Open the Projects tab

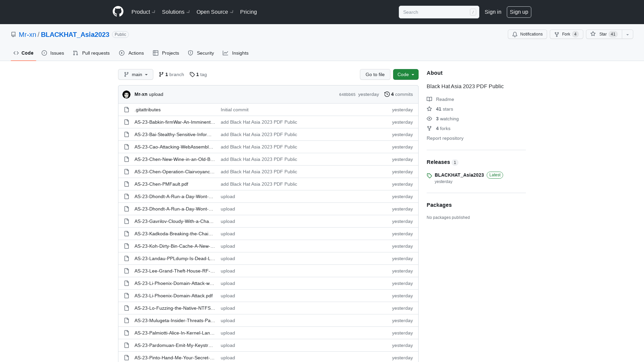pyautogui.click(x=166, y=53)
